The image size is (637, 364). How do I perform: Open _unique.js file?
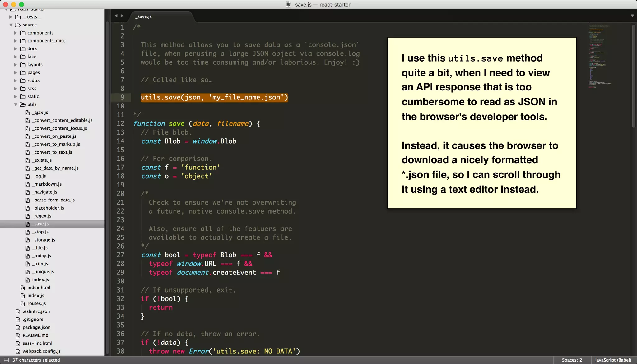[43, 272]
